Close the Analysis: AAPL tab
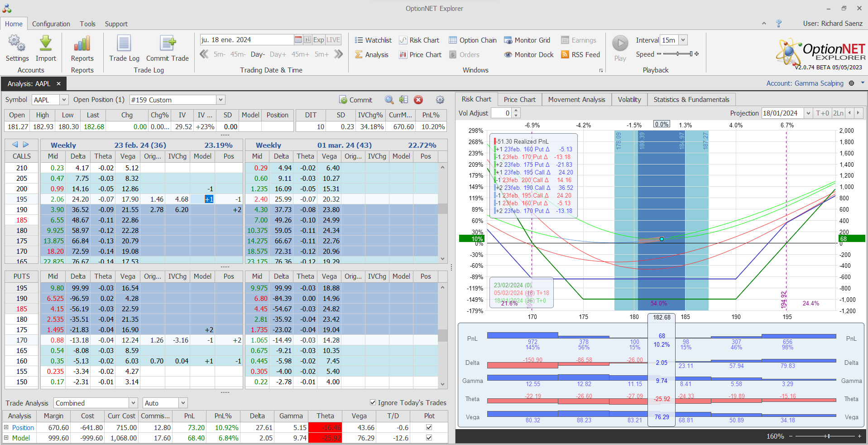The image size is (868, 445). coord(58,84)
